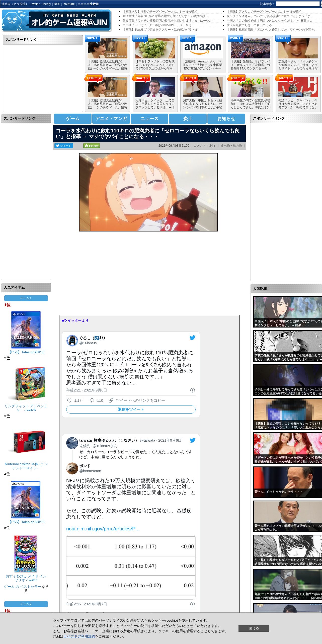Image resolution: width=322 pixels, height=644 pixels.
Task: Click the @16lantus handle
Action: (x=88, y=343)
